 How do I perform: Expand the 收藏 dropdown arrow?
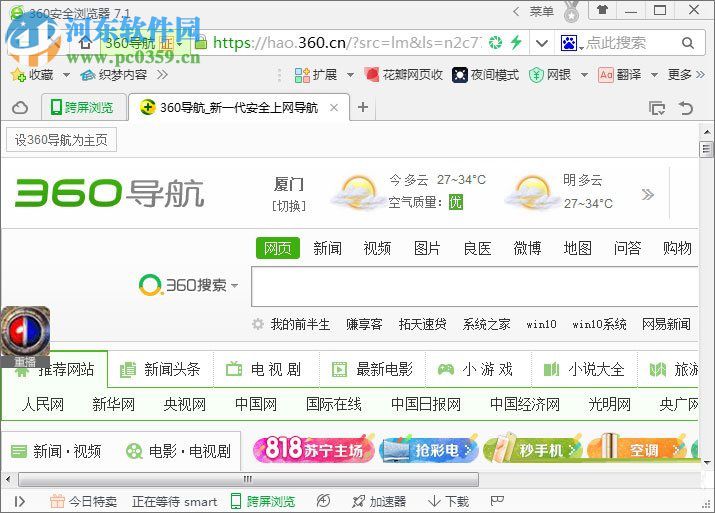[66, 74]
